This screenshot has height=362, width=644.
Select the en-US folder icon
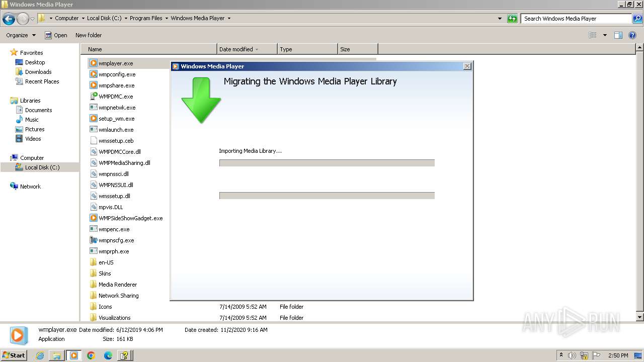(x=94, y=262)
